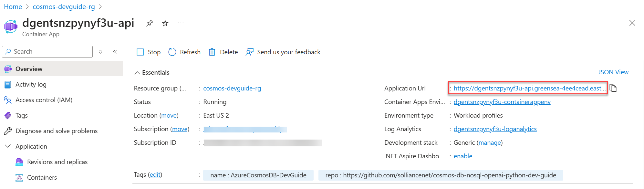
Task: Click the purple Tags icon
Action: 8,115
